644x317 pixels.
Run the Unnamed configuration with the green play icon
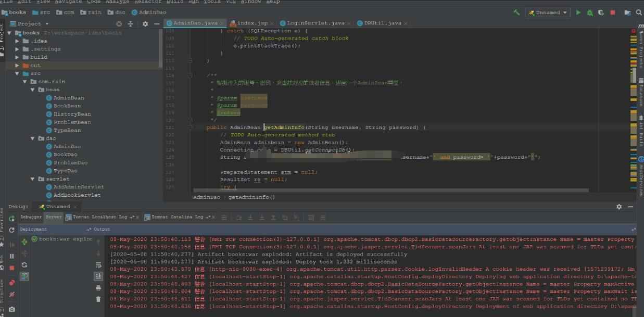click(578, 12)
